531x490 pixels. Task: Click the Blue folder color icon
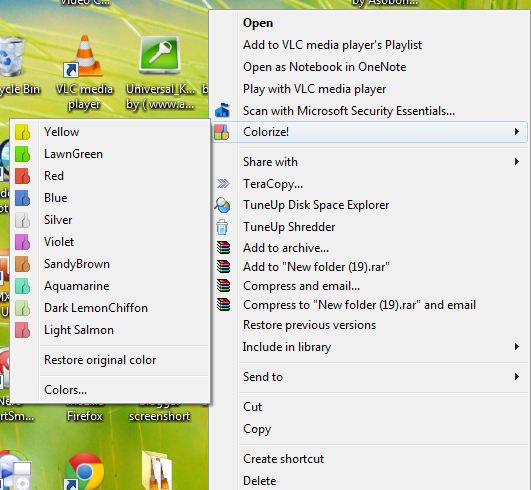click(22, 198)
